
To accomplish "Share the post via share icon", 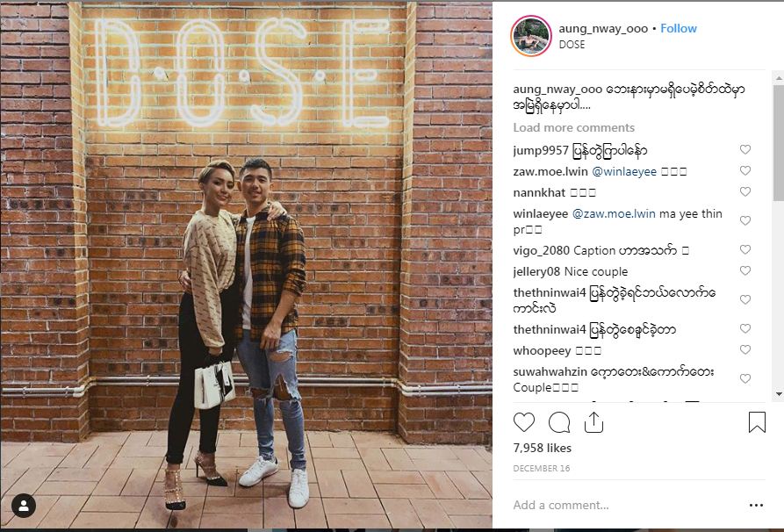I will 593,422.
